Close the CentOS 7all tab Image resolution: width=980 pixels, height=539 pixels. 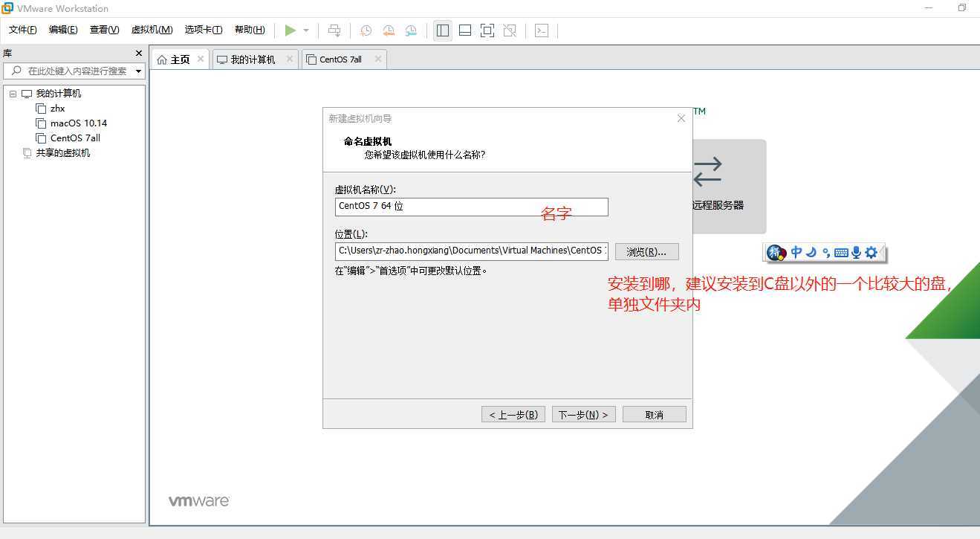point(377,59)
